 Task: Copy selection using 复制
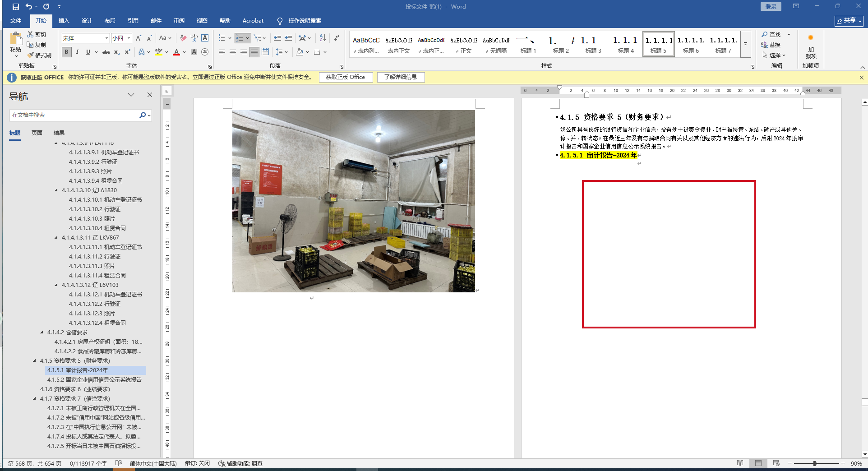point(36,45)
